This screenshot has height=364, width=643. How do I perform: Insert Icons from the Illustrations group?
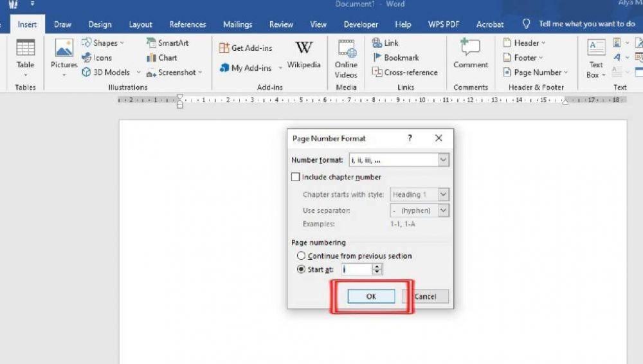[97, 58]
